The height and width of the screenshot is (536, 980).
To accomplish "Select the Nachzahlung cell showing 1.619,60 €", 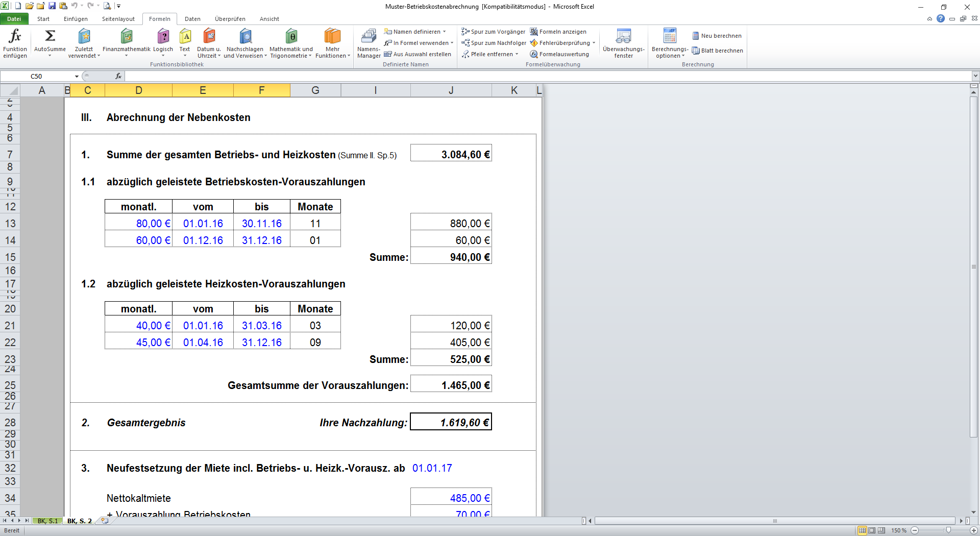I will (451, 422).
